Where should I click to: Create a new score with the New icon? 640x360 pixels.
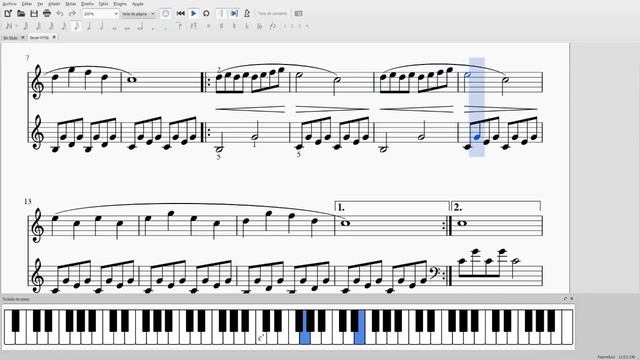pos(8,13)
